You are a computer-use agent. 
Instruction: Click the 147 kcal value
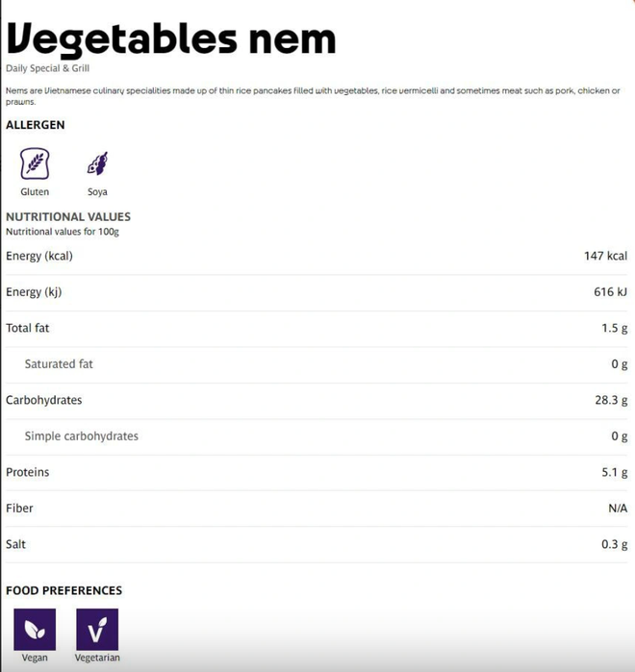click(x=605, y=256)
